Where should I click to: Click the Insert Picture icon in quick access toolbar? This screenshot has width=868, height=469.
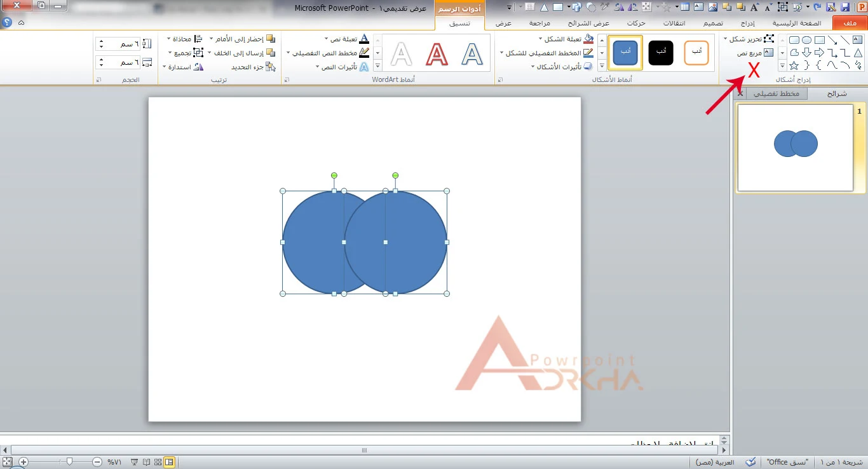pyautogui.click(x=713, y=7)
